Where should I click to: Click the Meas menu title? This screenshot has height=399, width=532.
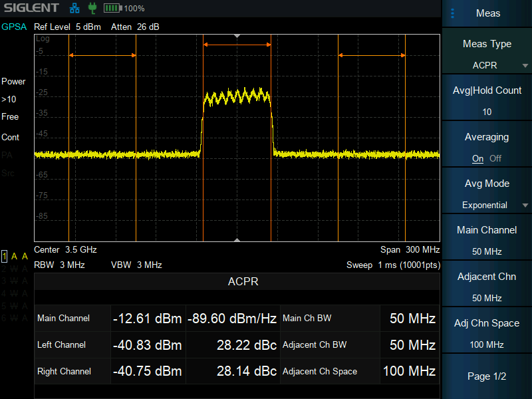pyautogui.click(x=488, y=13)
